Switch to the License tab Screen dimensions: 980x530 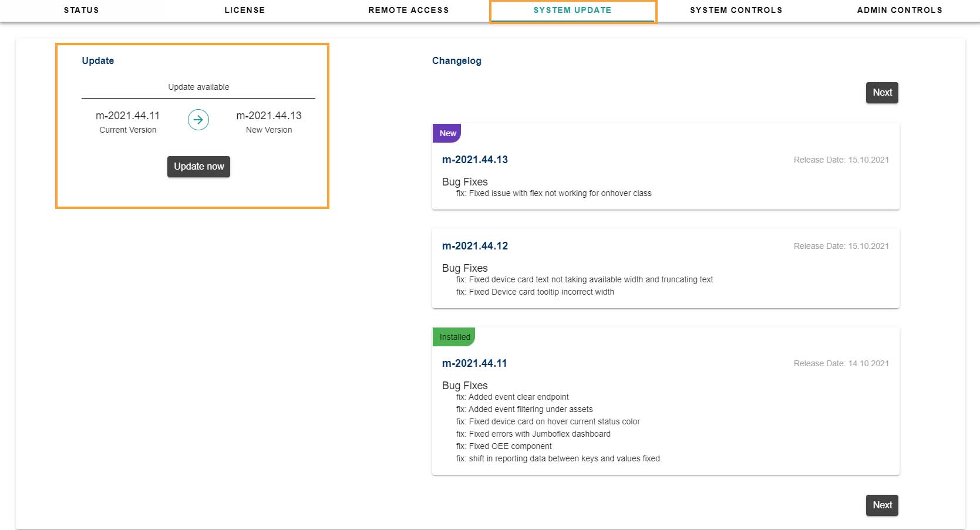(x=245, y=10)
